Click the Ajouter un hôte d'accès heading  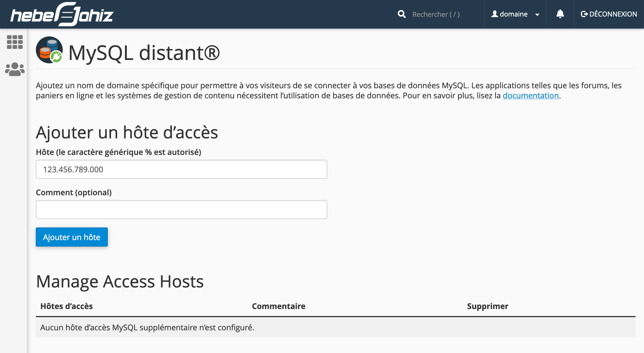(127, 132)
